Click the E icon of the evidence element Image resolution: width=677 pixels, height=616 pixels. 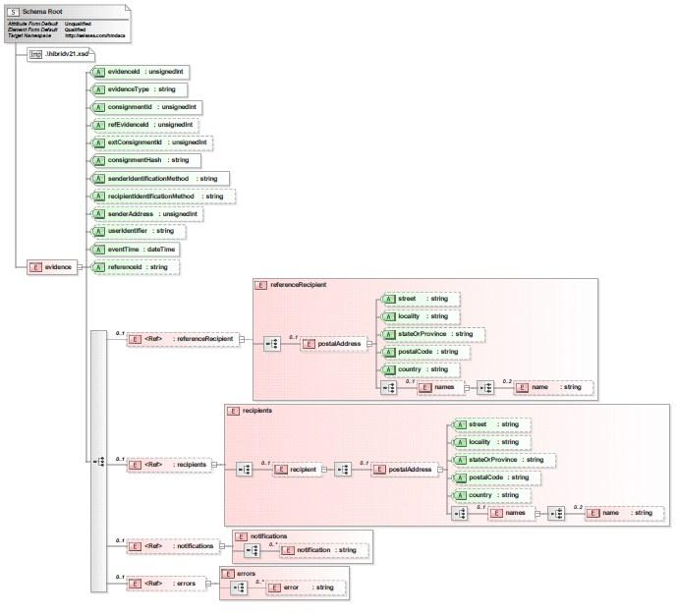point(35,267)
